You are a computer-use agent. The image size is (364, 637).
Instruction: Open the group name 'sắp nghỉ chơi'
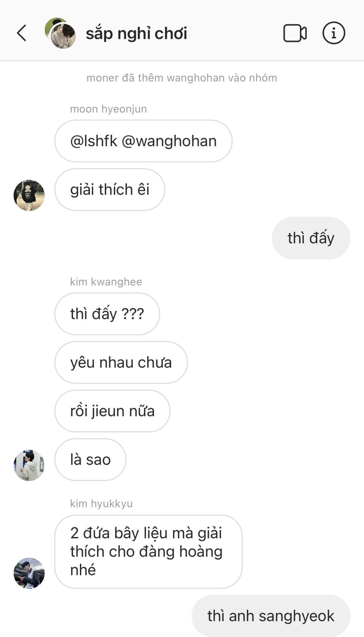tap(136, 34)
